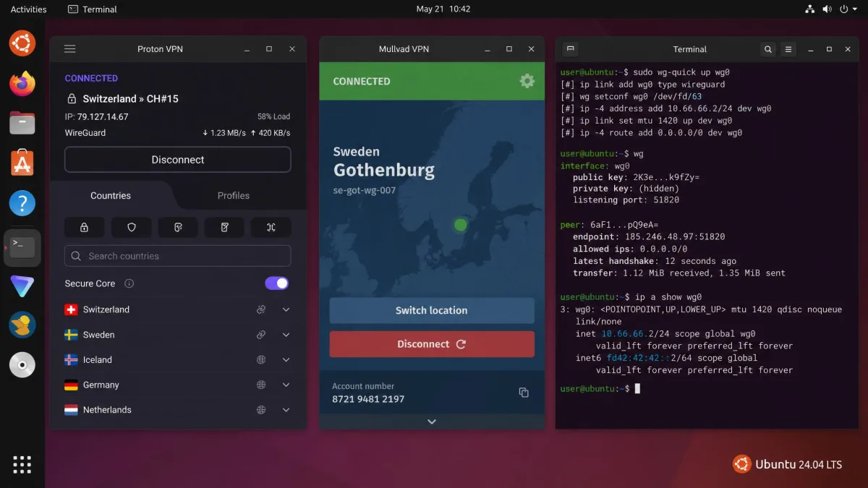Expand the Iceland server list
This screenshot has width=868, height=488.
(x=286, y=359)
